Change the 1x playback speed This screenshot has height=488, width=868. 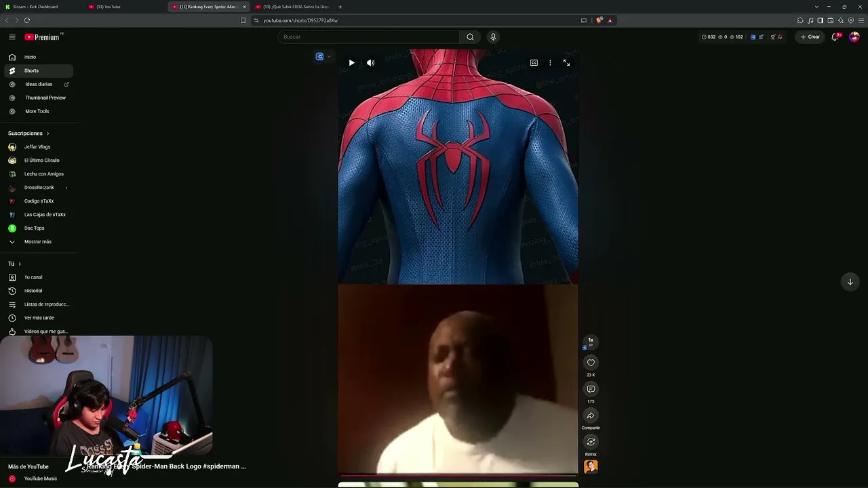click(x=591, y=341)
